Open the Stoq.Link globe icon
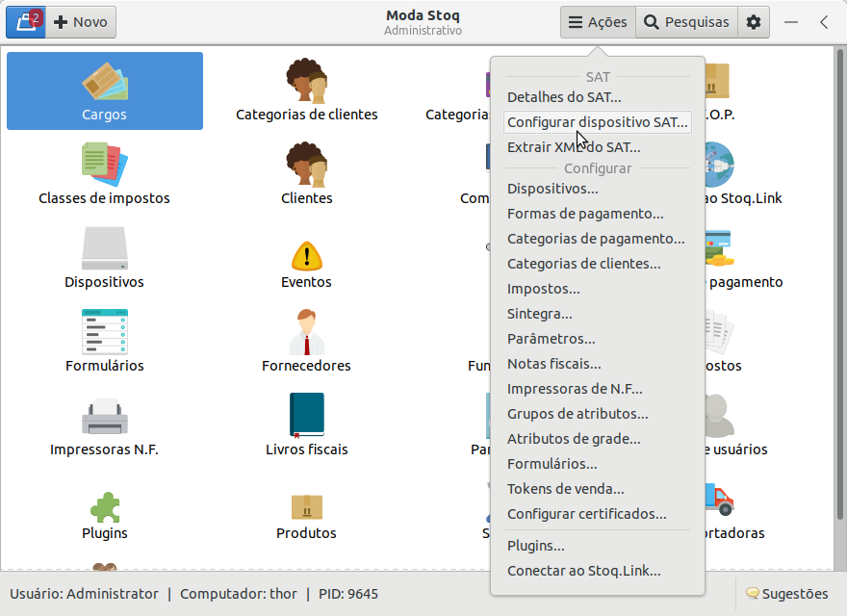 (720, 165)
